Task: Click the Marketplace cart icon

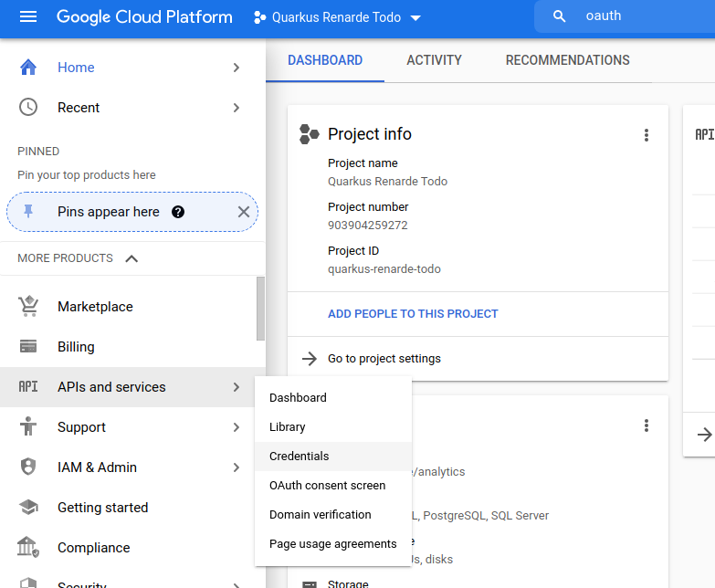Action: point(28,306)
